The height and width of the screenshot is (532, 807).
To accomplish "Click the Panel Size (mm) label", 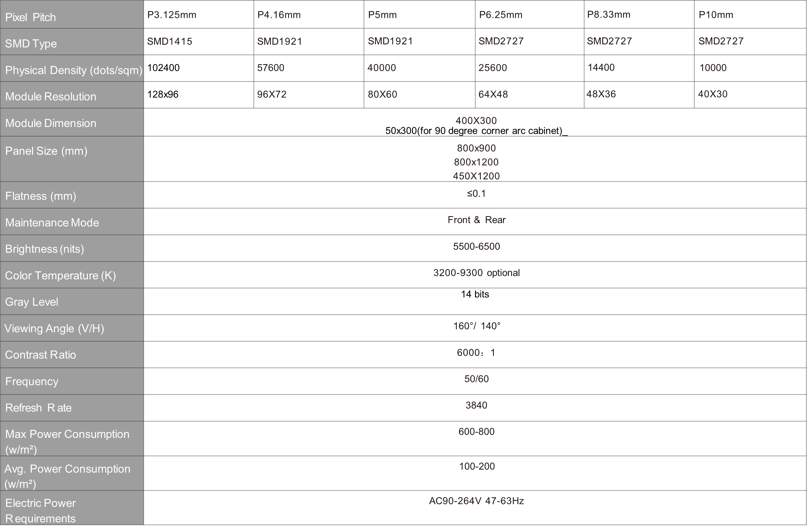I will pos(47,151).
